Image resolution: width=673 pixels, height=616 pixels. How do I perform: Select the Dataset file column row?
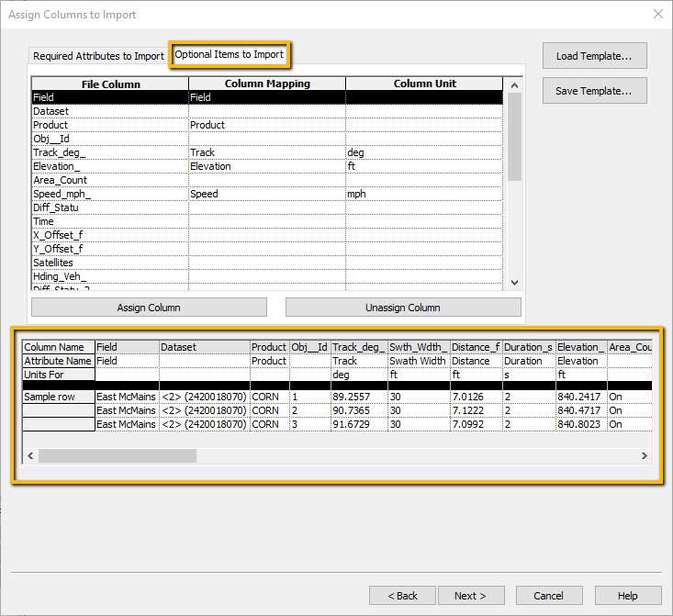(x=267, y=111)
